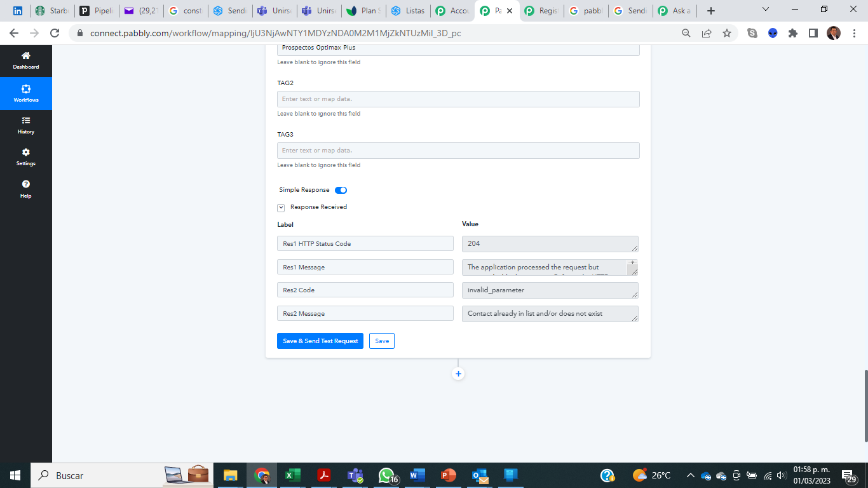Open Outlook from the taskbar
868x488 pixels.
pyautogui.click(x=480, y=475)
